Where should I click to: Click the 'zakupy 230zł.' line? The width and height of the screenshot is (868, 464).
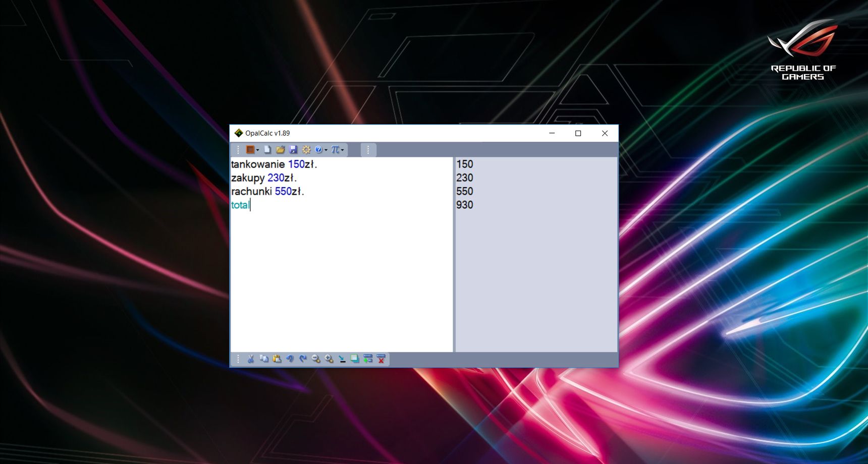click(264, 178)
